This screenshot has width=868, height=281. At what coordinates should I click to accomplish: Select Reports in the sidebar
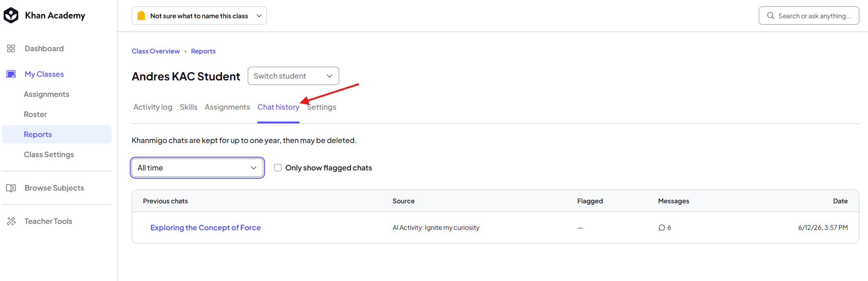57,134
